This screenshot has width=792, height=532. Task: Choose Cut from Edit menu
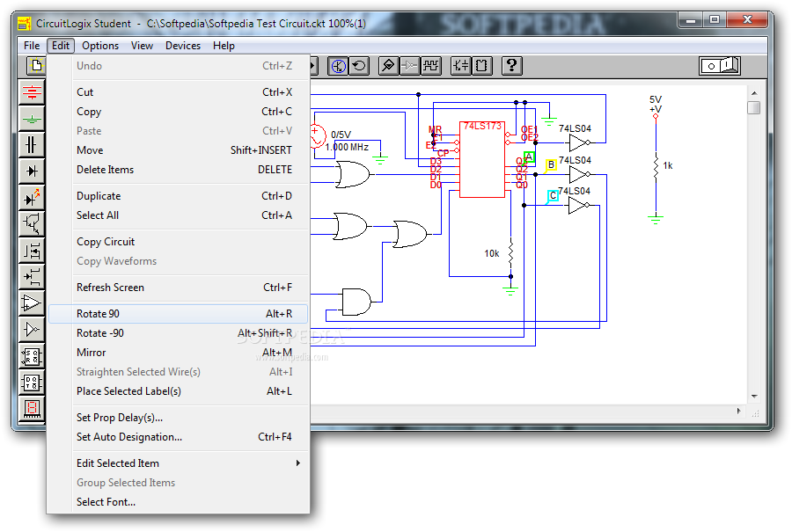click(178, 91)
